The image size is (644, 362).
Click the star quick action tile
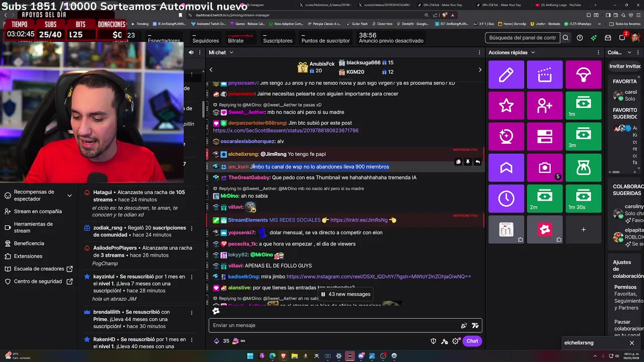tap(506, 106)
